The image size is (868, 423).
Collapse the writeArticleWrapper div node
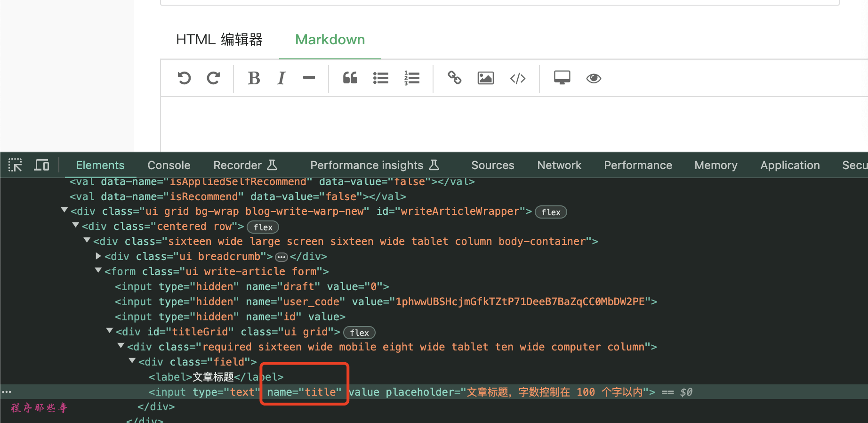click(64, 211)
